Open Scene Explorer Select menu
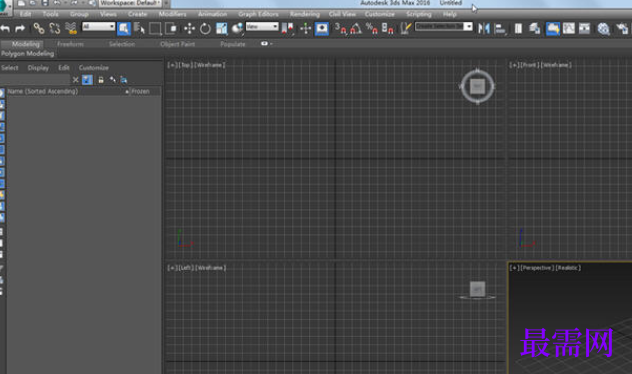 pyautogui.click(x=10, y=68)
